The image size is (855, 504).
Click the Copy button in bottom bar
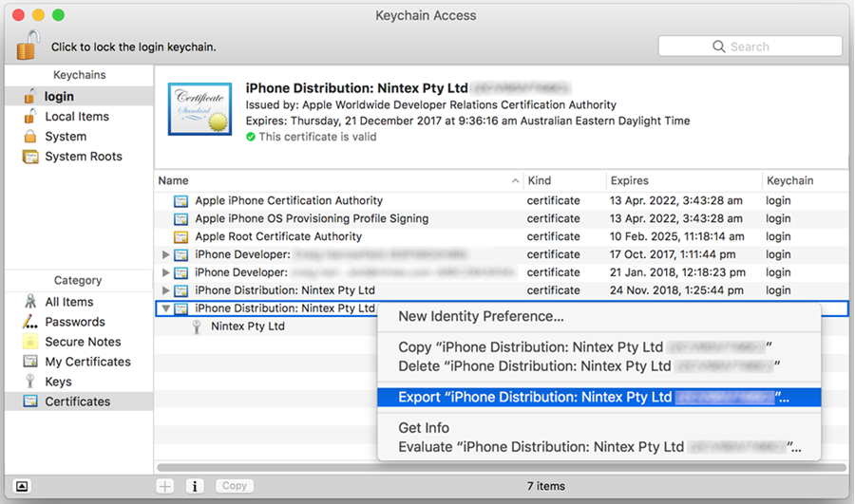point(235,486)
